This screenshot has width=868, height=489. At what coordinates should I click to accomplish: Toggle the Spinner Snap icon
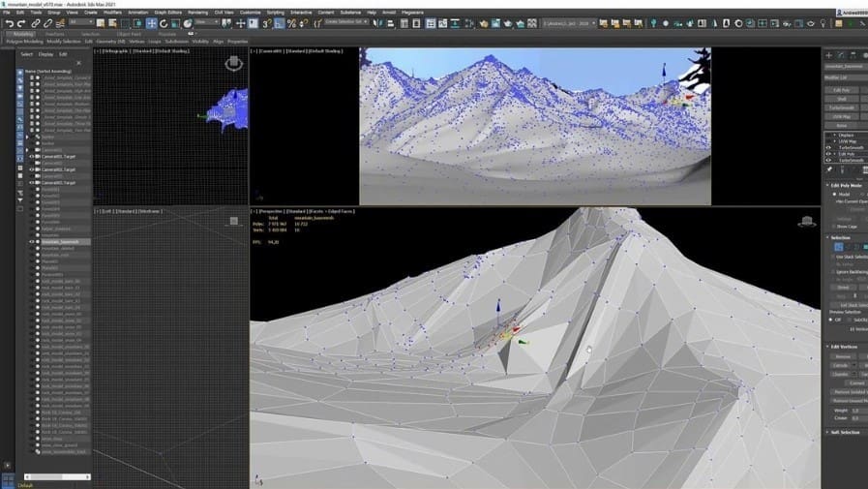click(303, 23)
